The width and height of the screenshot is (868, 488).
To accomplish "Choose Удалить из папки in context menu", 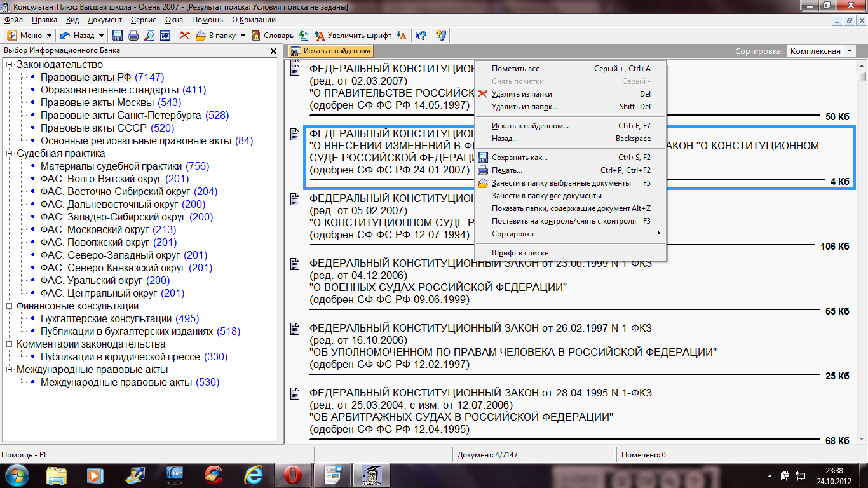I will click(x=570, y=94).
